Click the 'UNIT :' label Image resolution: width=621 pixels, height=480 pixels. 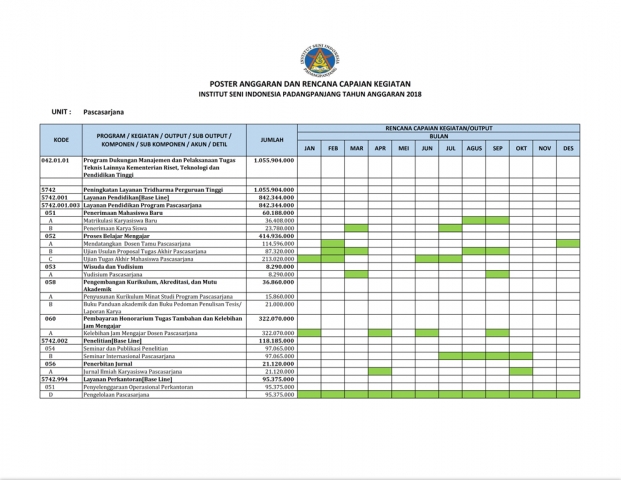61,112
